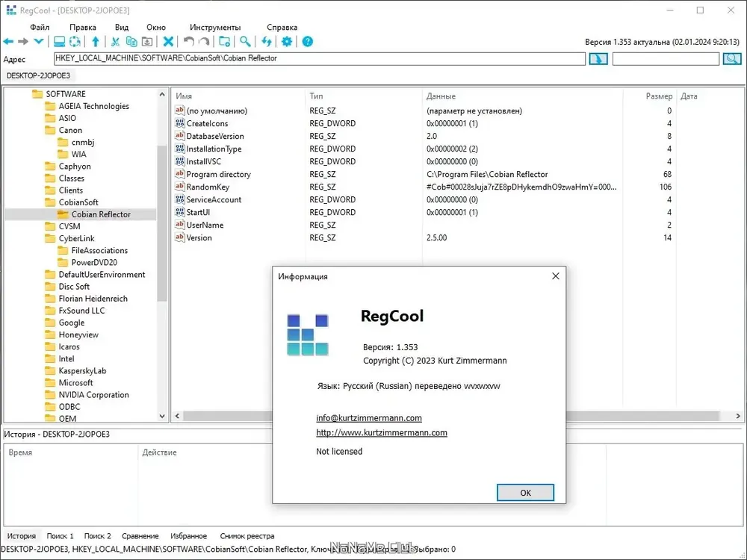Open the history dropdown chevron in toolbar
747x560 pixels.
[x=39, y=42]
